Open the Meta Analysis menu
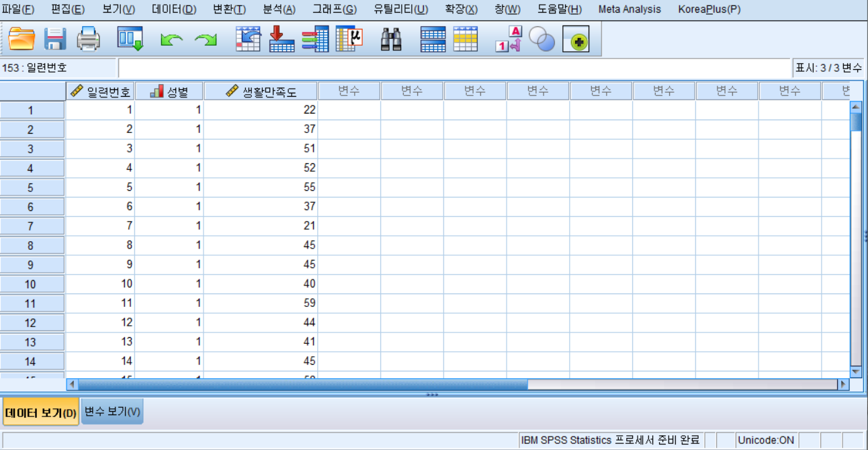This screenshot has width=868, height=450. (630, 9)
